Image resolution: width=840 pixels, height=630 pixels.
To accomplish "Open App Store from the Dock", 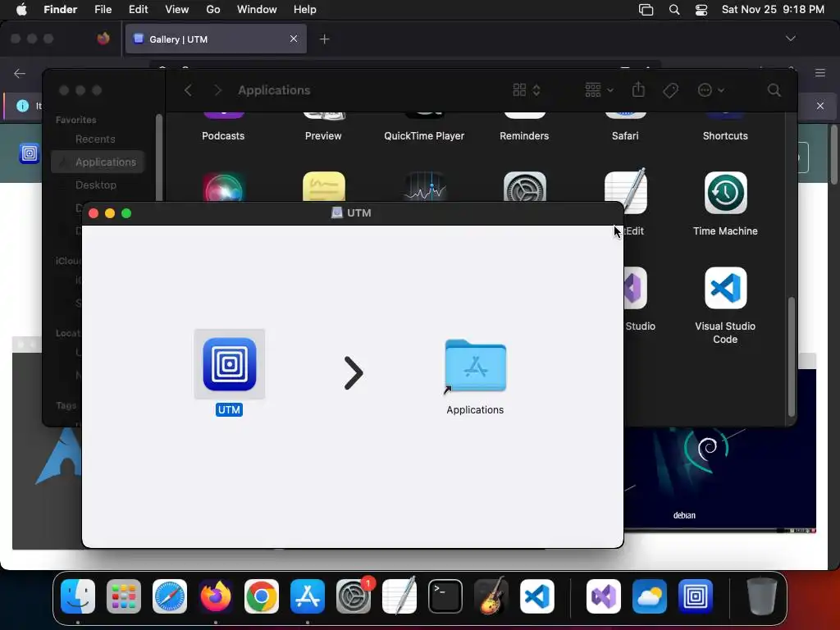I will (x=308, y=596).
